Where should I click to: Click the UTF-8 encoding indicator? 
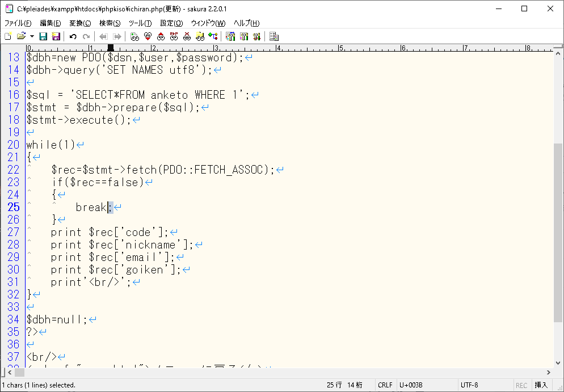470,385
